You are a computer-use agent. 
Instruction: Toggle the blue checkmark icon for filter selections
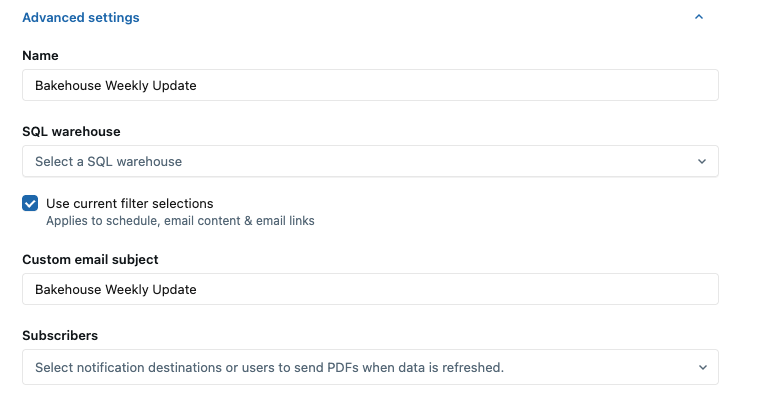(30, 204)
